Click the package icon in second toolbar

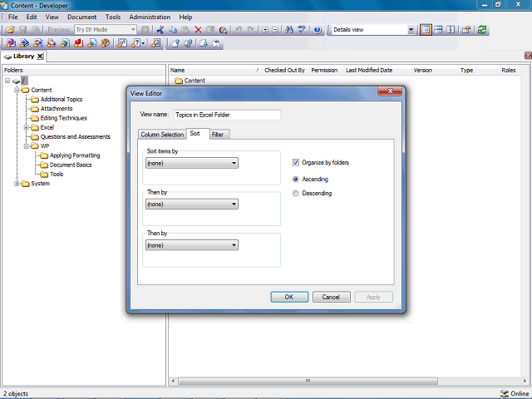click(106, 43)
